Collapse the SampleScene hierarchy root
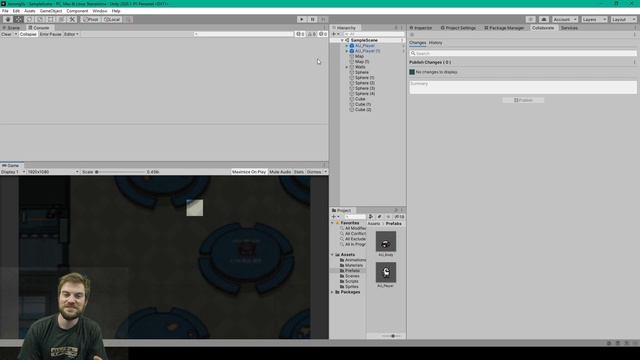Screen dimensions: 640x360 pyautogui.click(x=342, y=40)
